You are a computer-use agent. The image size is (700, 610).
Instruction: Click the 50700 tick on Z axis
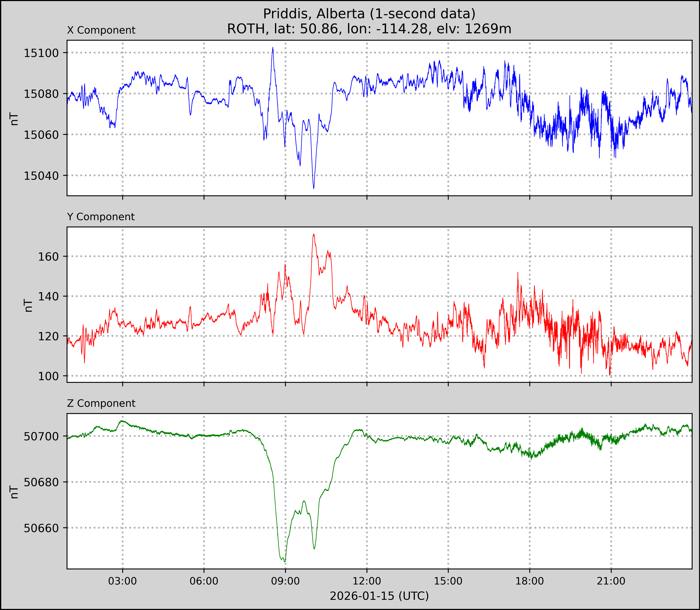(41, 436)
